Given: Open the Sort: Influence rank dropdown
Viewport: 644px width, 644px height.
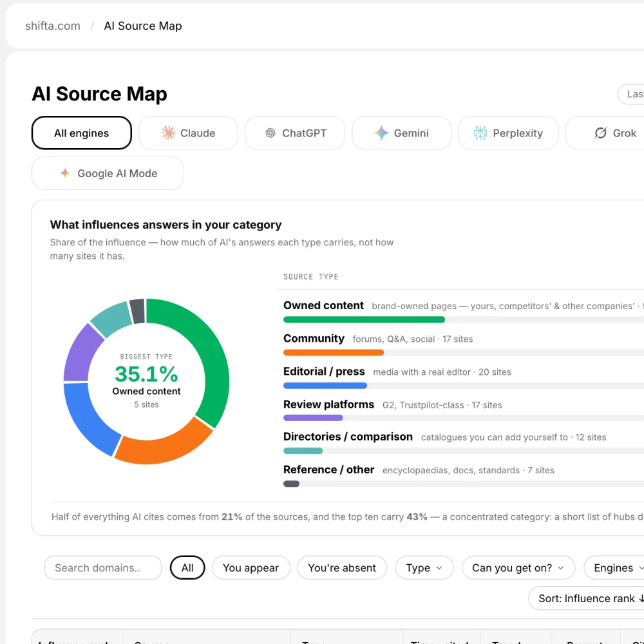Looking at the screenshot, I should pos(587,598).
